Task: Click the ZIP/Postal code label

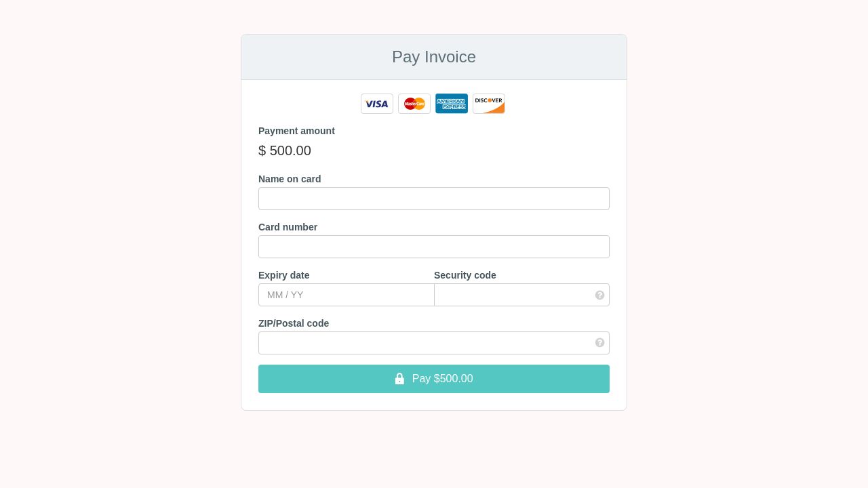Action: [294, 323]
